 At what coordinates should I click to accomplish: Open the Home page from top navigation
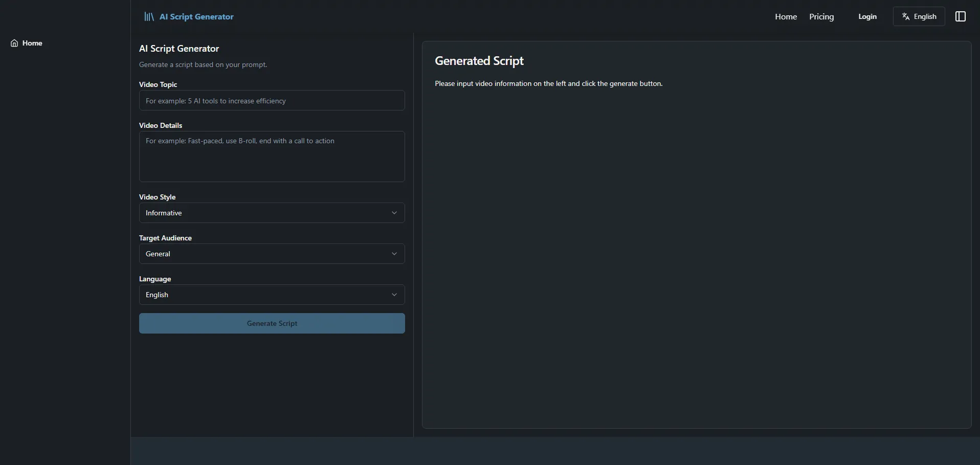tap(786, 17)
